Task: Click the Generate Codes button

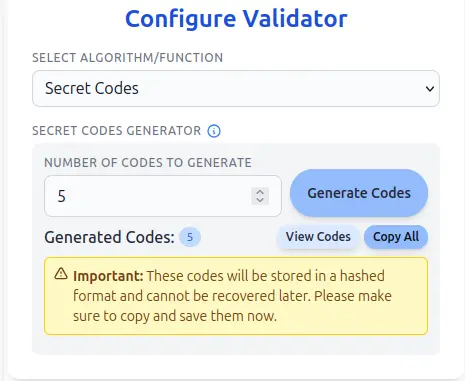Action: (x=359, y=193)
